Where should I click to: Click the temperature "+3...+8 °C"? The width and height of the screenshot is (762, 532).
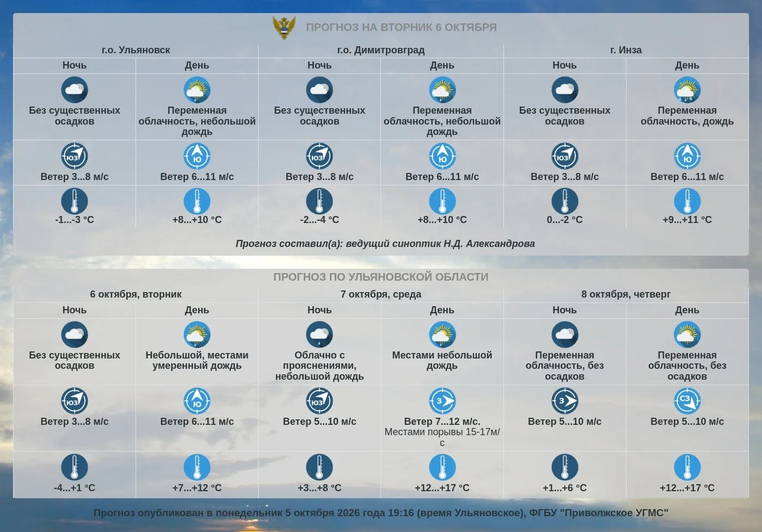point(319,488)
